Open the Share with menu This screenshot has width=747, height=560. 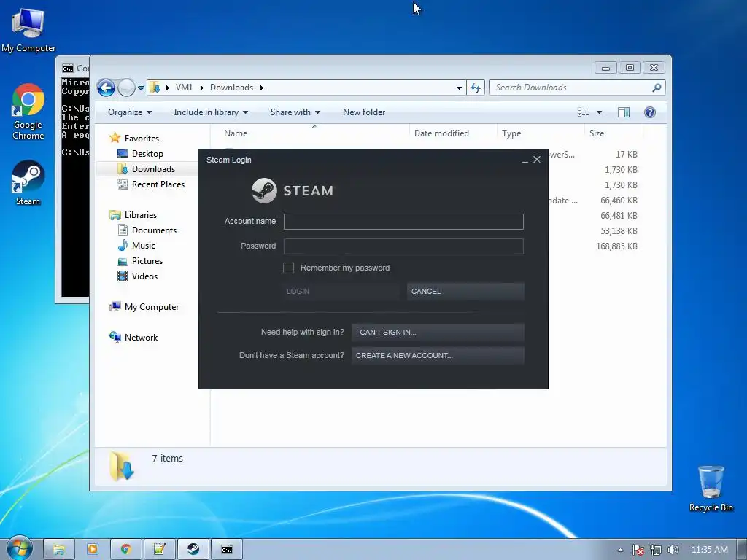coord(295,112)
